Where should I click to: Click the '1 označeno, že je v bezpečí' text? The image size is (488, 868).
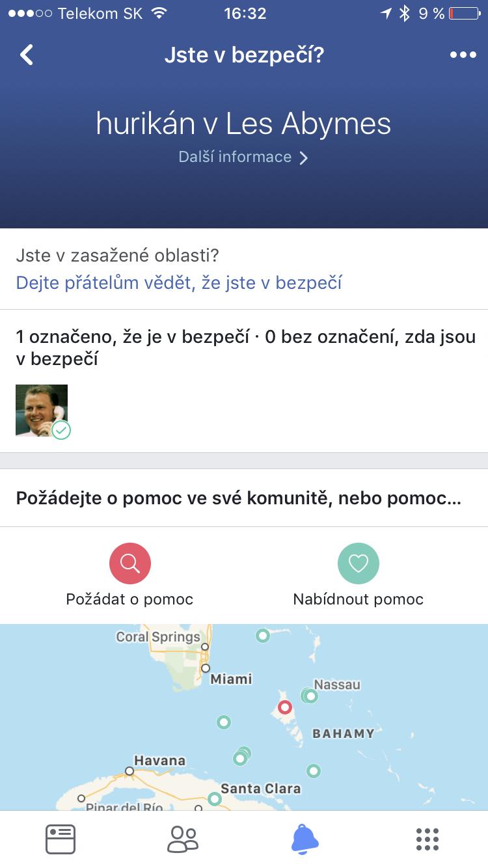click(x=133, y=337)
